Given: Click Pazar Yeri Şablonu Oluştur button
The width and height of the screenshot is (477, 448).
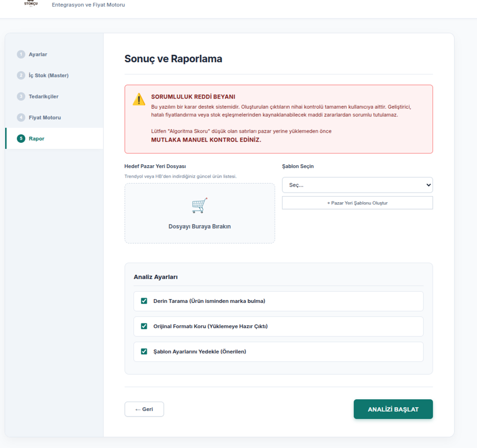Looking at the screenshot, I should (357, 203).
